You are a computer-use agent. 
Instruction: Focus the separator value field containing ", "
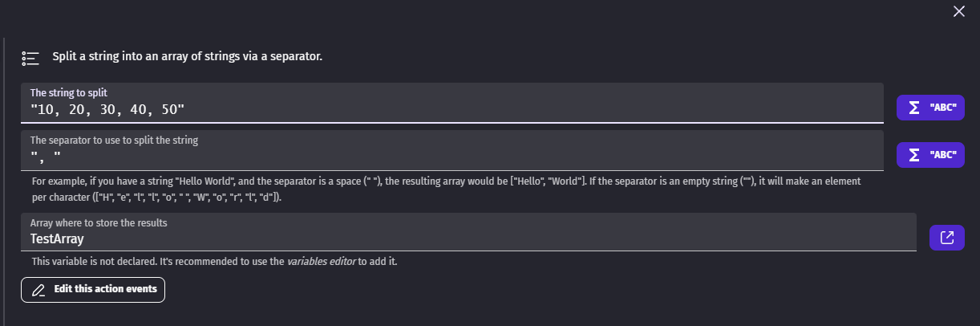tap(452, 150)
